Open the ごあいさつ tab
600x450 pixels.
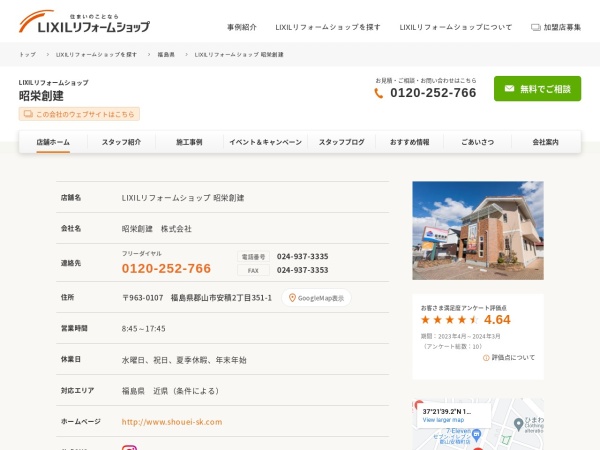(x=478, y=142)
